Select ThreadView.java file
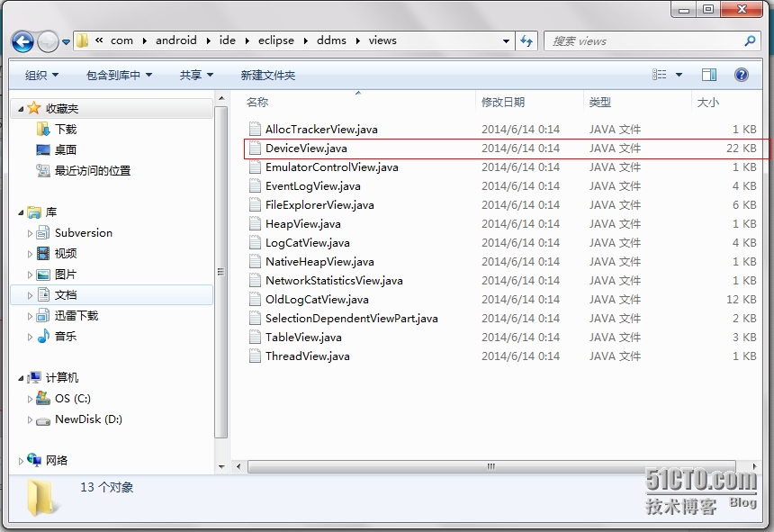 pyautogui.click(x=308, y=356)
